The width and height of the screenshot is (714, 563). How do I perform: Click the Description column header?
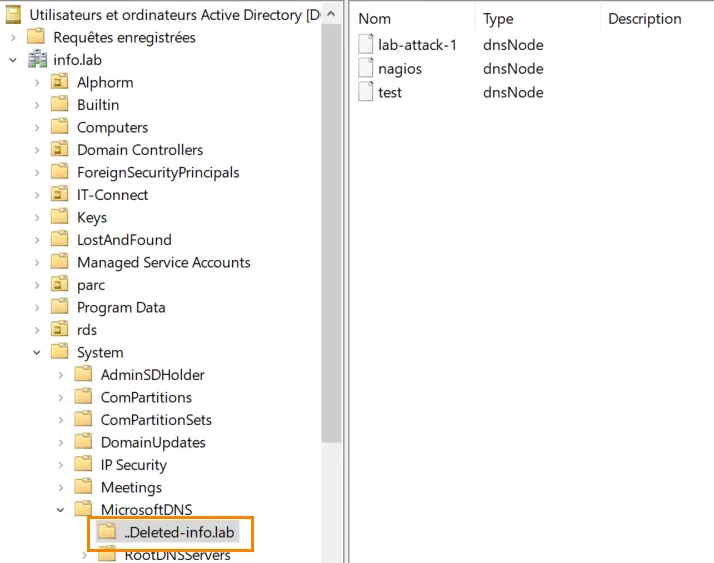coord(644,19)
